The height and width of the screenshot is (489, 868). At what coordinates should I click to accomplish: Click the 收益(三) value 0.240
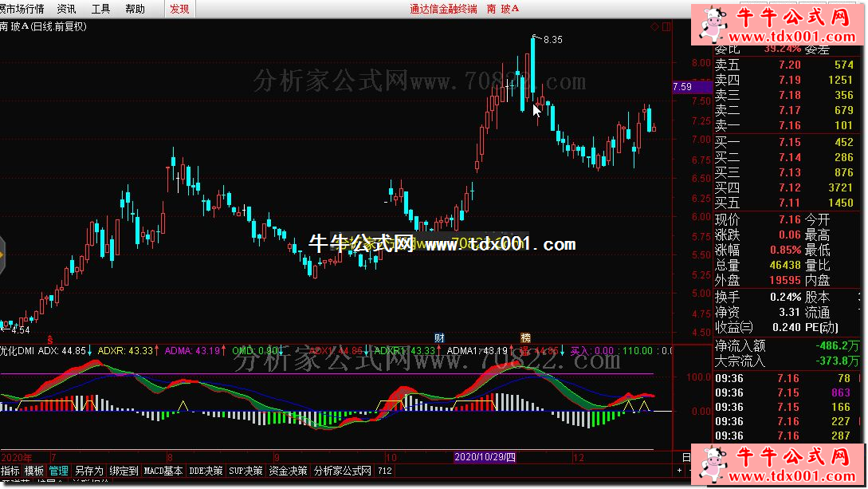786,327
